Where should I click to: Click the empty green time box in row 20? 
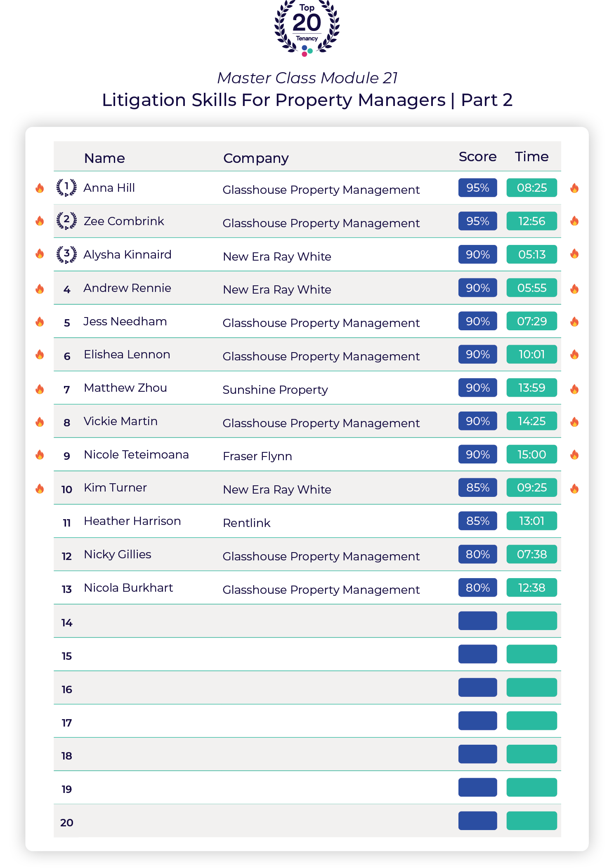click(x=531, y=821)
